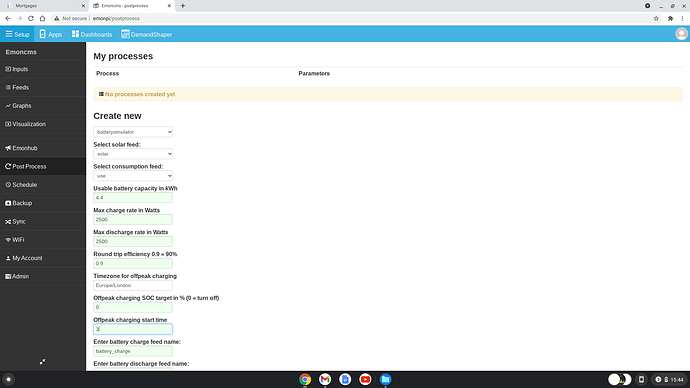Open the consumption feed dropdown

(133, 176)
